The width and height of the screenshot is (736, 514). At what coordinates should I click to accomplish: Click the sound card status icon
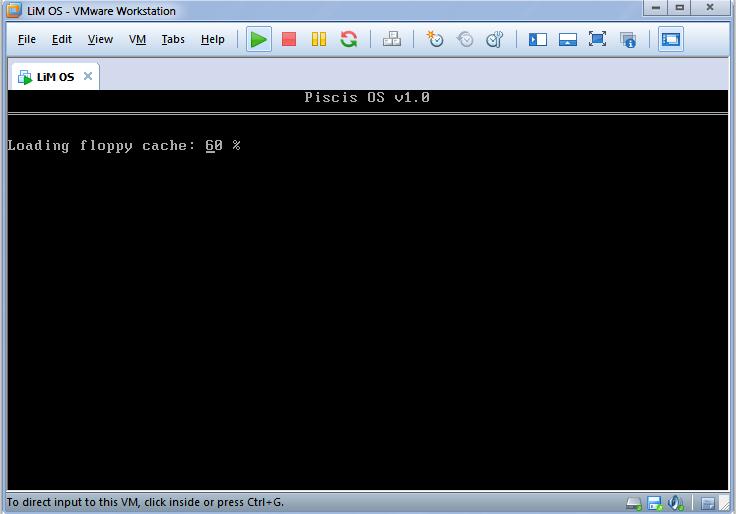(675, 503)
